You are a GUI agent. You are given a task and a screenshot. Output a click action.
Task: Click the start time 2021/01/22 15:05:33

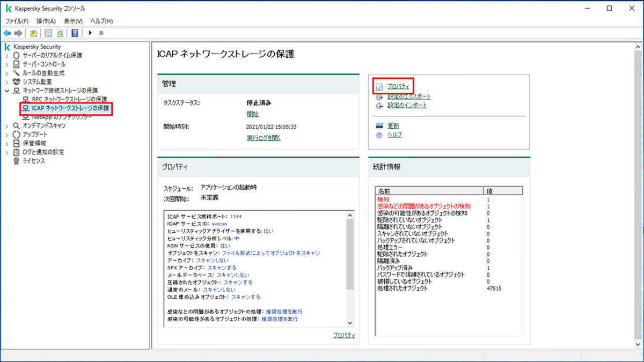pyautogui.click(x=272, y=127)
